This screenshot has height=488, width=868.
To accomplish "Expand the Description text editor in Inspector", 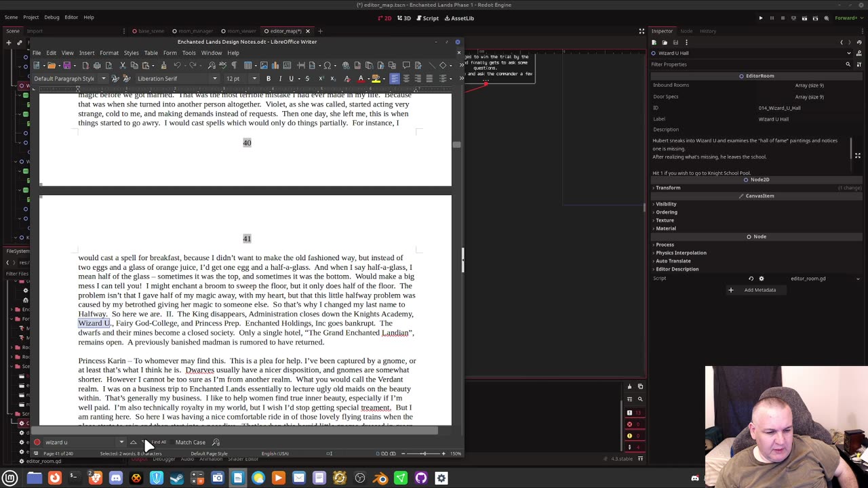I will pyautogui.click(x=858, y=156).
